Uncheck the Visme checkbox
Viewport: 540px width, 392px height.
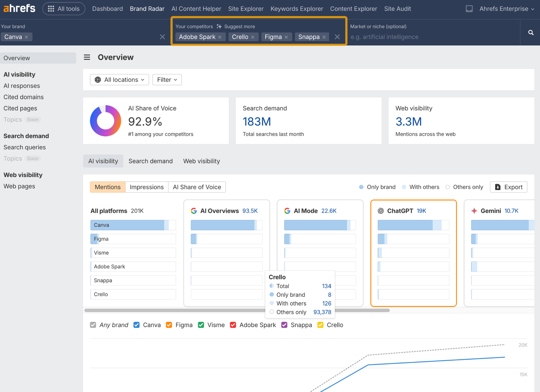click(x=201, y=325)
